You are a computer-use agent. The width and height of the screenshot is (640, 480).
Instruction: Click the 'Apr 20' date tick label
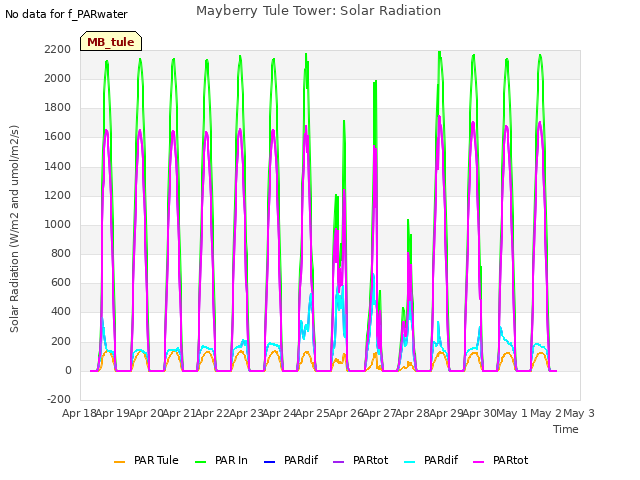click(146, 413)
